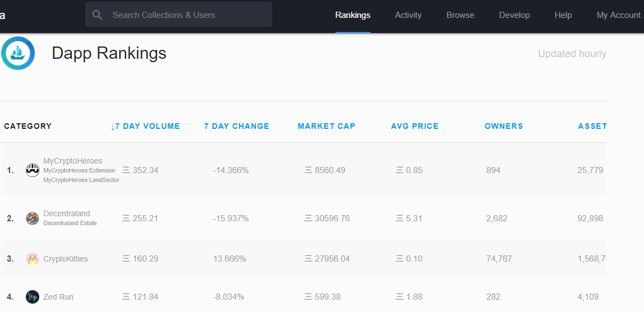Click rank number 3.
Screen dimensions: 644x312
point(10,259)
